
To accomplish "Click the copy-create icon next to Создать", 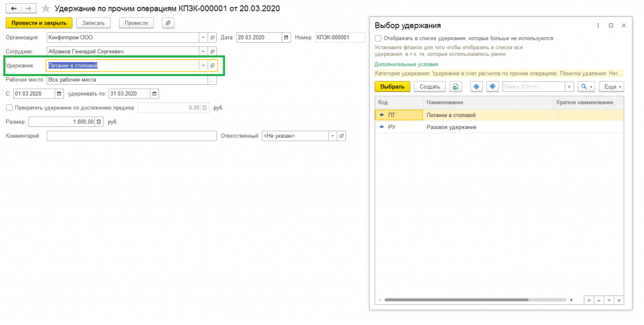I will coord(455,87).
